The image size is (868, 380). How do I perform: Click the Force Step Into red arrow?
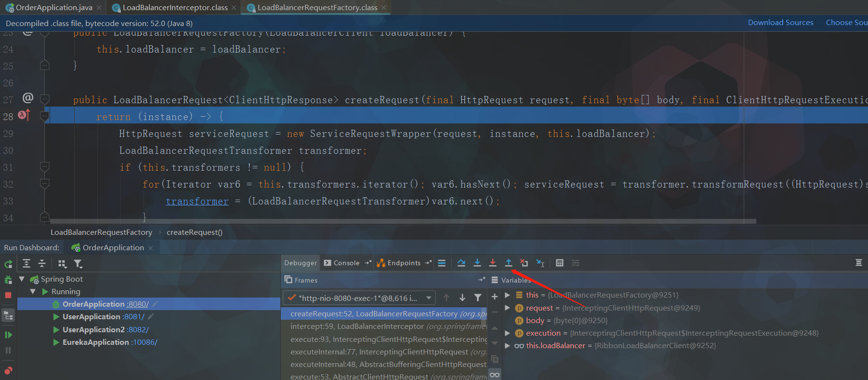493,263
